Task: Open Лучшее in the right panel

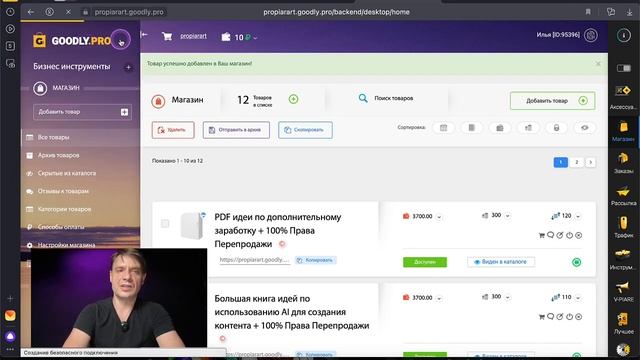Action: (623, 323)
